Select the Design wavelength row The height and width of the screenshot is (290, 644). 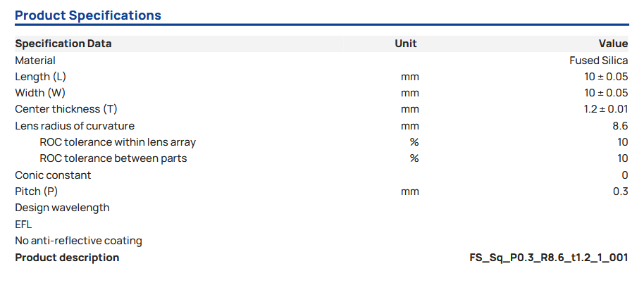[x=62, y=208]
